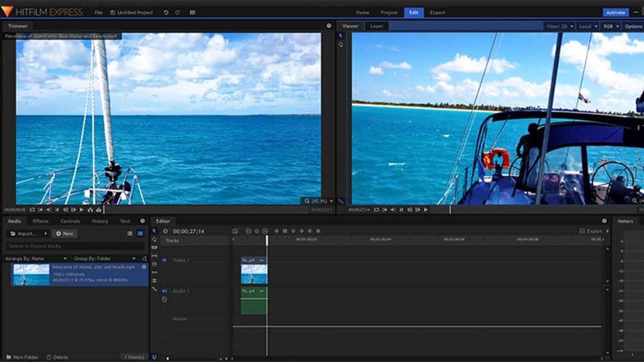Toggle loop playback in Trimmer
Viewport: 644px width, 362px height.
(32, 210)
